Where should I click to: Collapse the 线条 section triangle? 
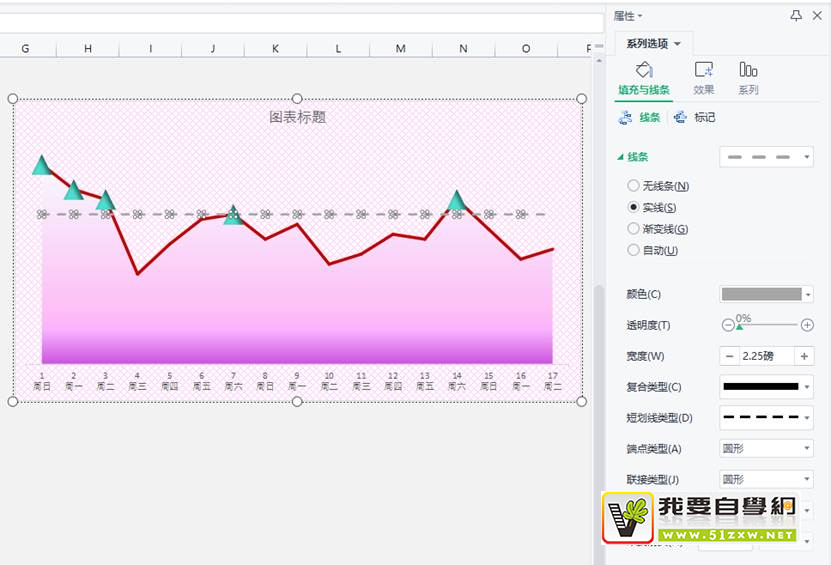[621, 157]
